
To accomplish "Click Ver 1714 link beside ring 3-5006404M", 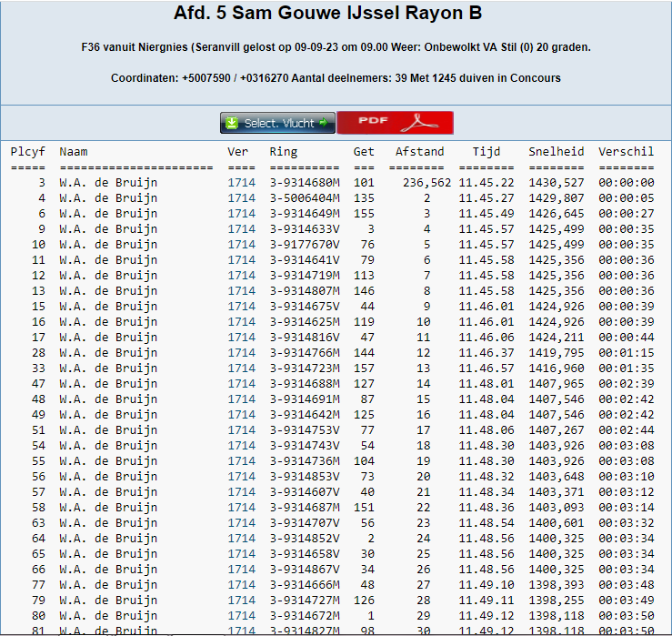I will tap(241, 198).
